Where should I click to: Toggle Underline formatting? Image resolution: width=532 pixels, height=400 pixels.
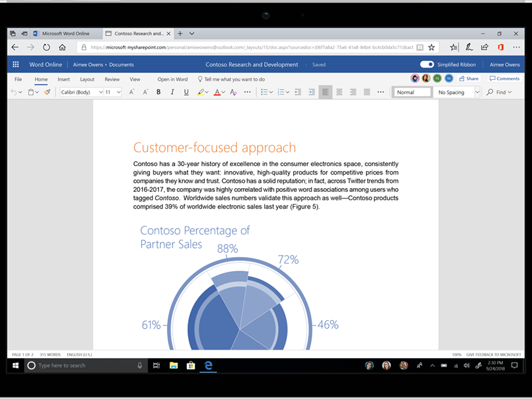point(186,92)
